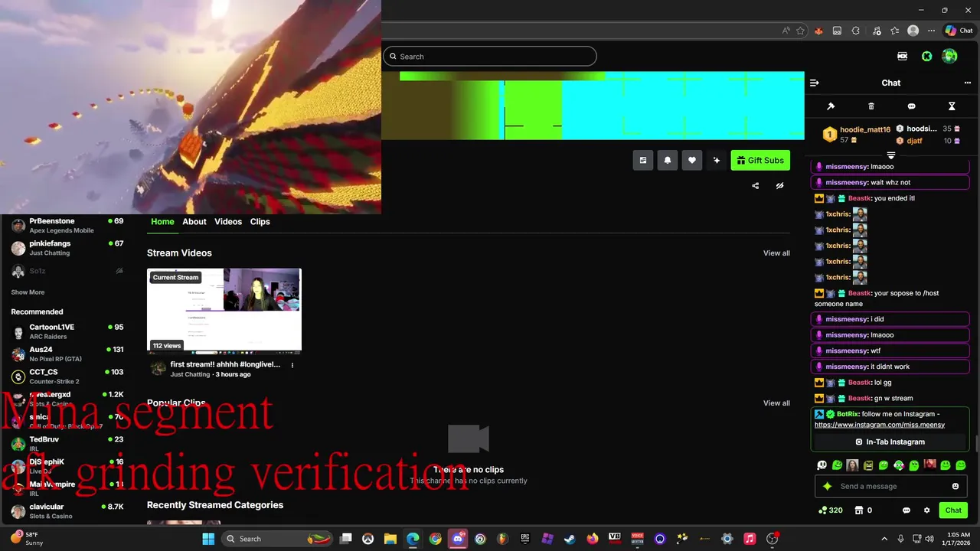This screenshot has height=551, width=980.
Task: Open the 'first stream!! ahhhh' video title
Action: click(225, 365)
